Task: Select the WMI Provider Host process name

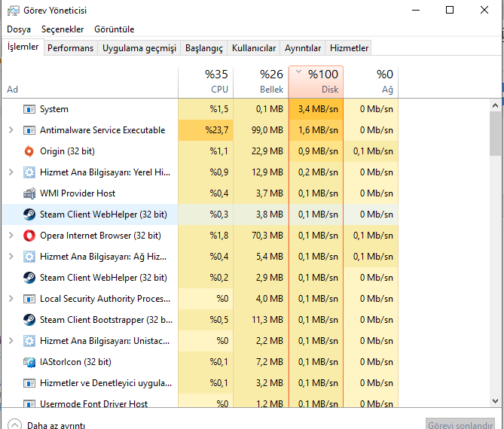Action: 78,193
